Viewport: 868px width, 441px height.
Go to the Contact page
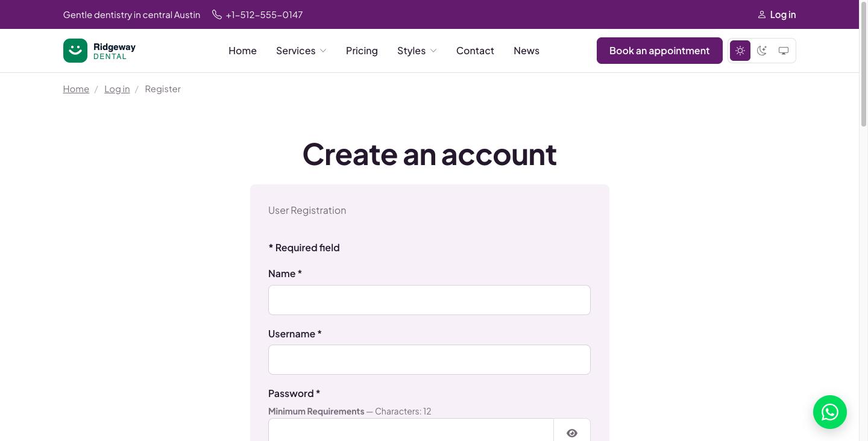(475, 51)
